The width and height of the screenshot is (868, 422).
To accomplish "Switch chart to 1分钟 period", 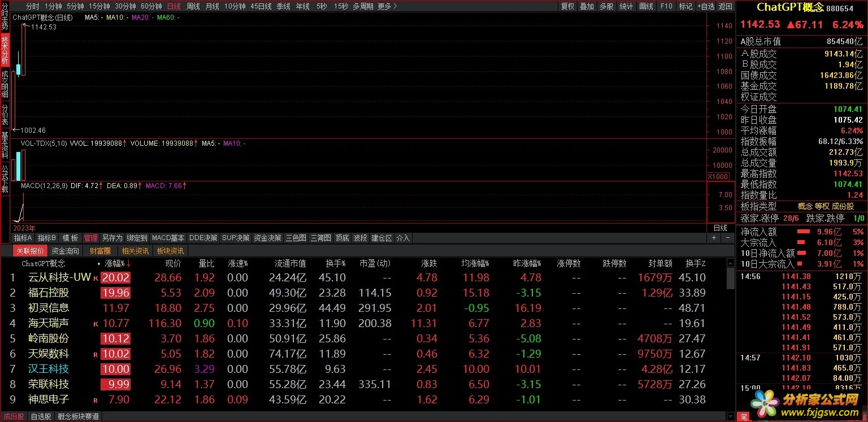I will 53,6.
